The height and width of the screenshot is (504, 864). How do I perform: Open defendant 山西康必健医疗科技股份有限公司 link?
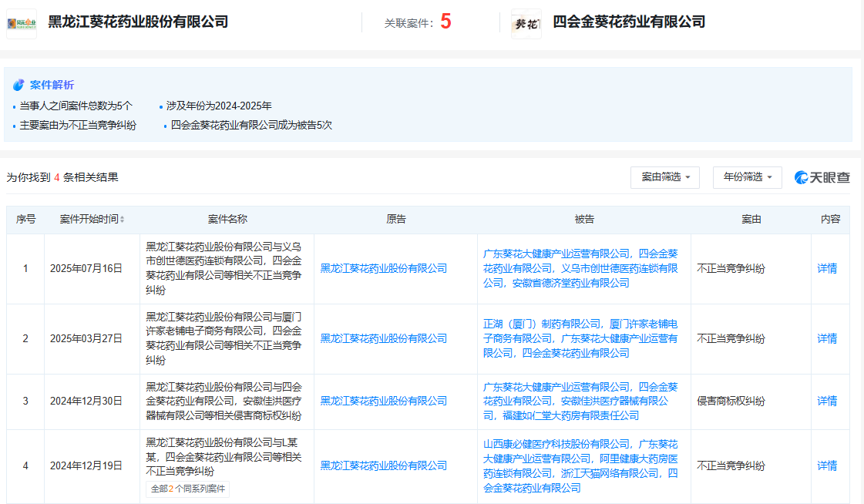(556, 444)
